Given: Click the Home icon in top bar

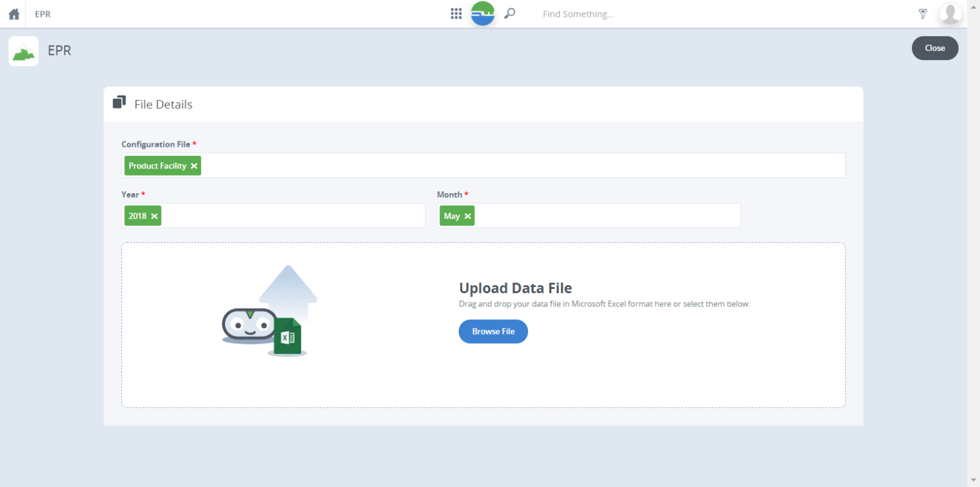Looking at the screenshot, I should click(x=14, y=14).
